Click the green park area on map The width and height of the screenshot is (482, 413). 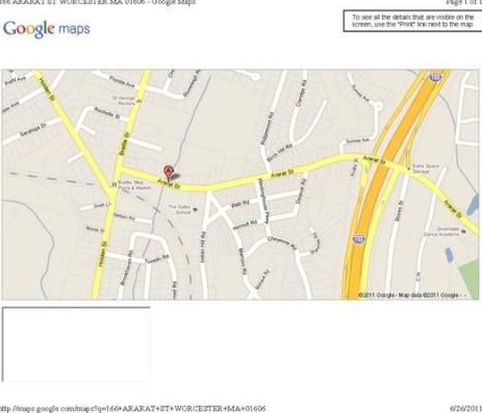(470, 279)
